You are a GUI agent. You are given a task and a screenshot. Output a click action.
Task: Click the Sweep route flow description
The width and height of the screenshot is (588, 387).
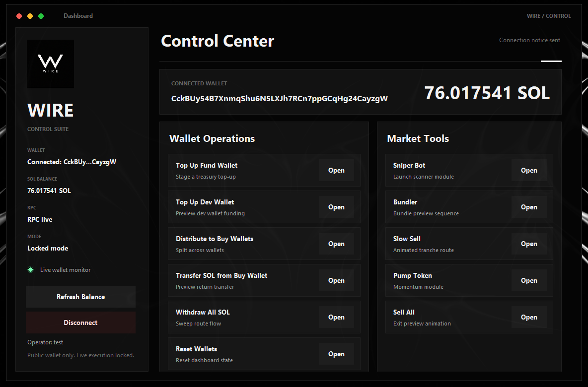[198, 323]
